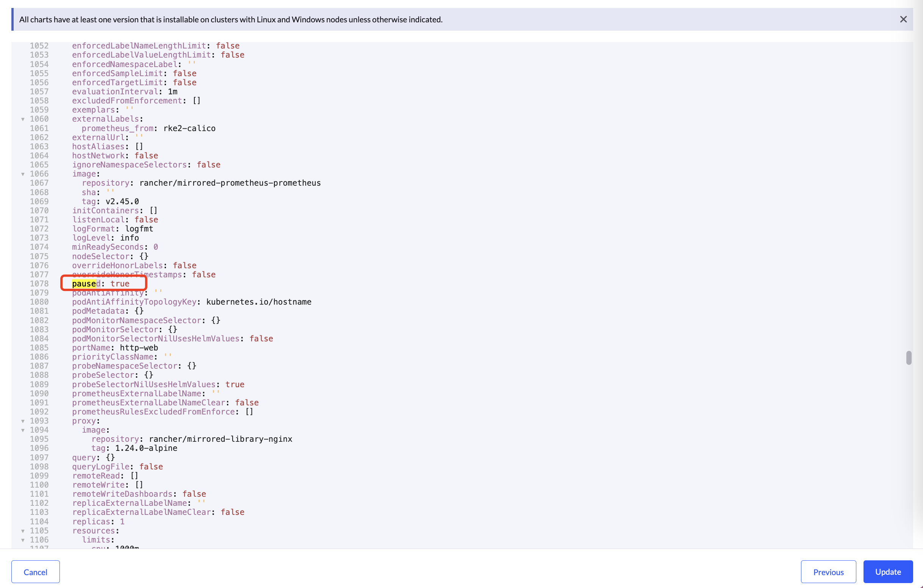Click the logLevel info value
This screenshot has width=923, height=588.
129,238
